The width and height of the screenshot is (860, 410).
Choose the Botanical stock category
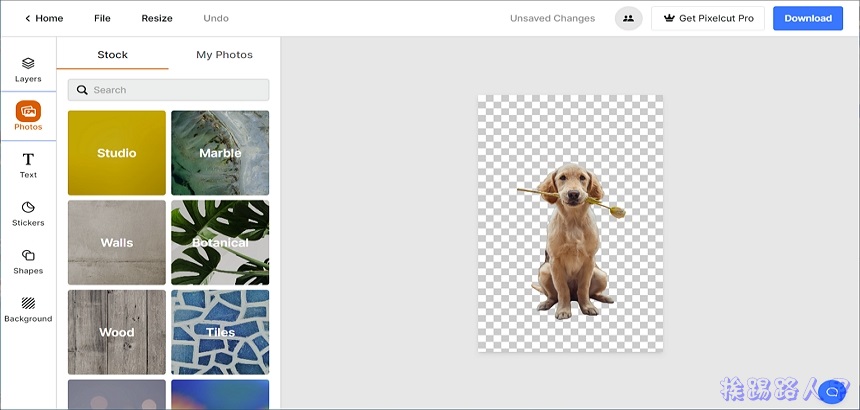220,242
